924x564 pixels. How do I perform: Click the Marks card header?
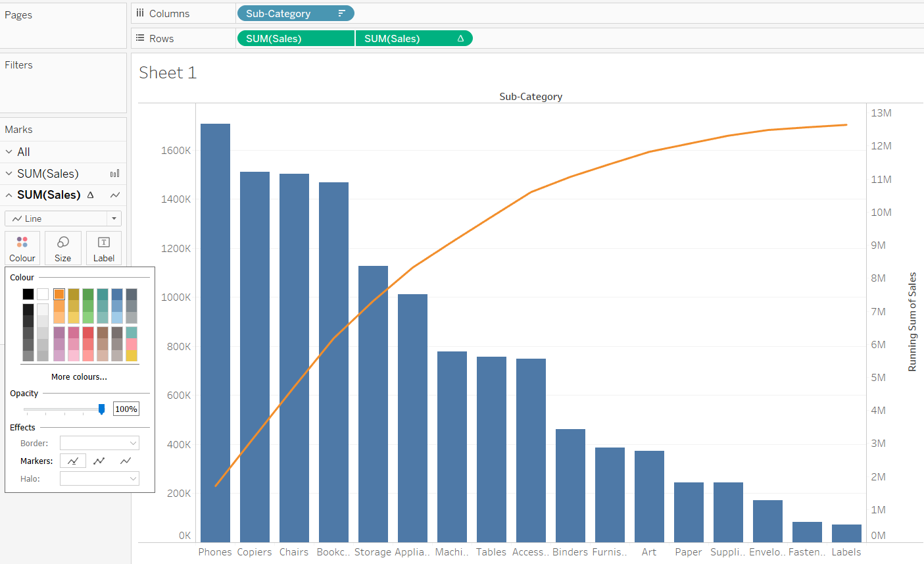18,130
